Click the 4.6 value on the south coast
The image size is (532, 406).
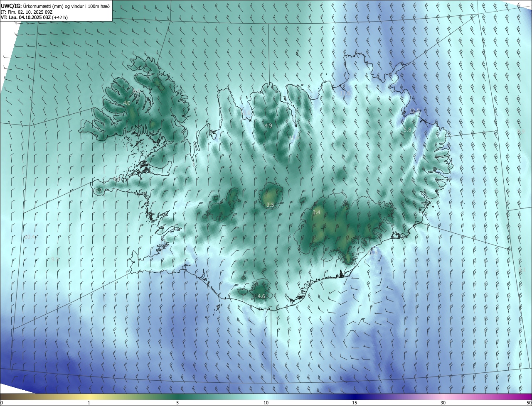(261, 296)
